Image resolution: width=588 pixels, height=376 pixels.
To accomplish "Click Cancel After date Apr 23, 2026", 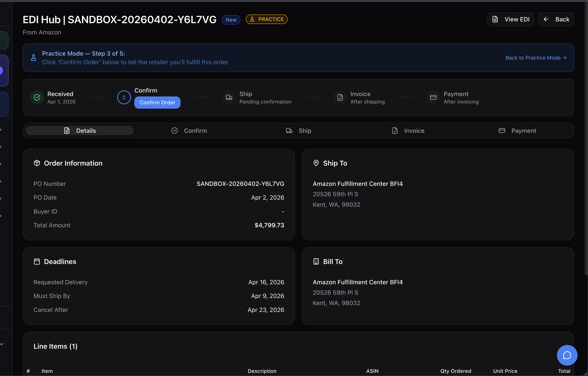I will (266, 310).
